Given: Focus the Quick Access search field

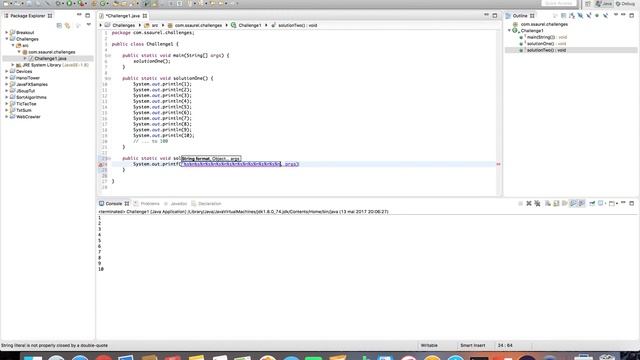Looking at the screenshot, I should 559,3.
